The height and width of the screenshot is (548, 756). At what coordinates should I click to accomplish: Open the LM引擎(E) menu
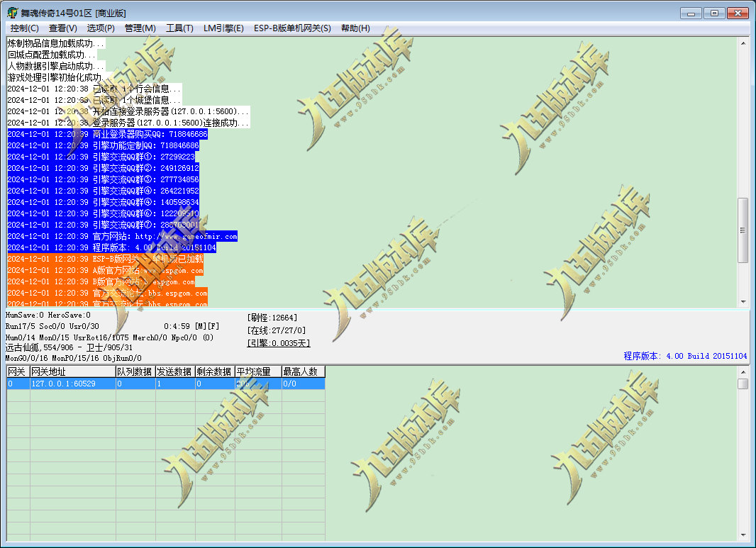[223, 28]
